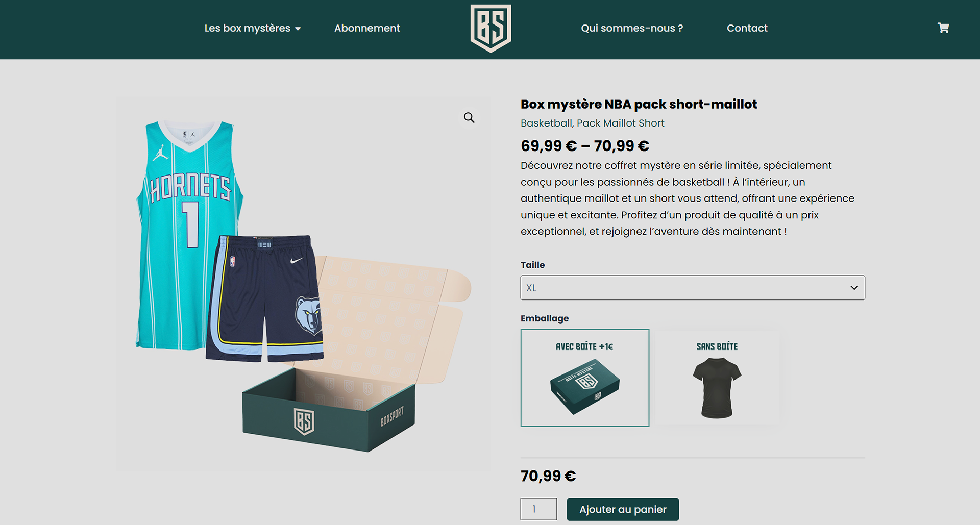The image size is (980, 525).
Task: Open the Abonnement menu item
Action: [367, 28]
